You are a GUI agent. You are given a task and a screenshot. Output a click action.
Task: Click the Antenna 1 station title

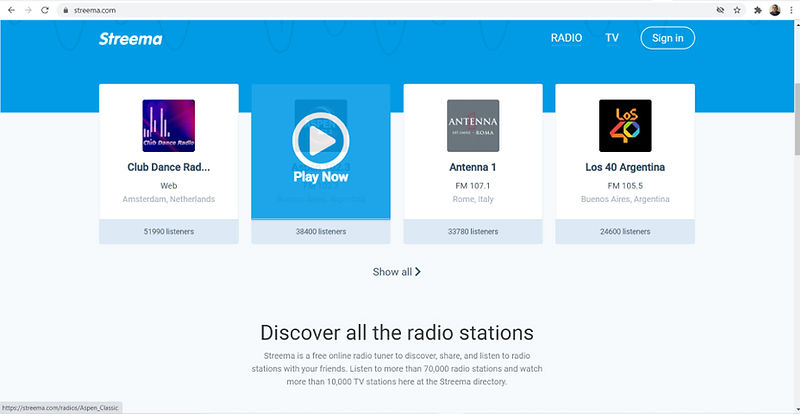(x=473, y=167)
